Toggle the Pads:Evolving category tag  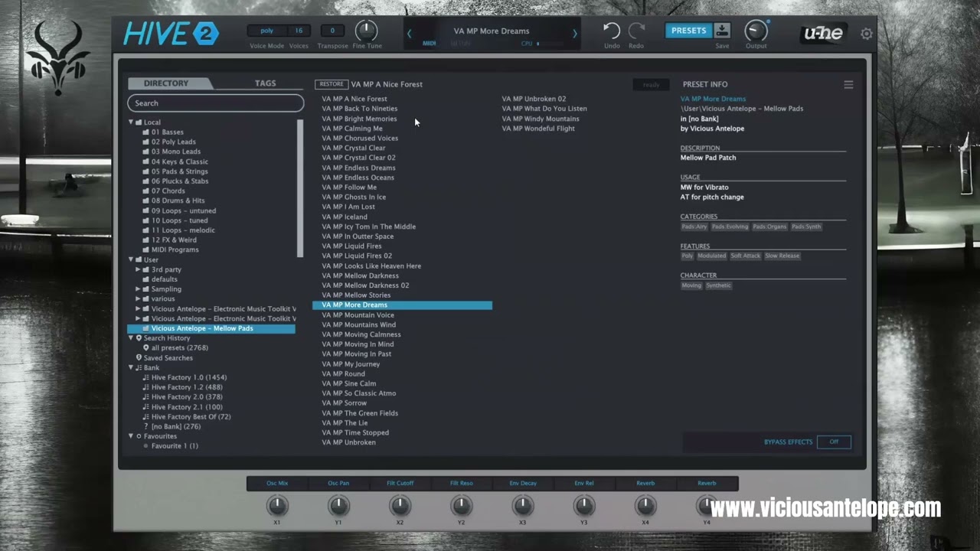730,227
